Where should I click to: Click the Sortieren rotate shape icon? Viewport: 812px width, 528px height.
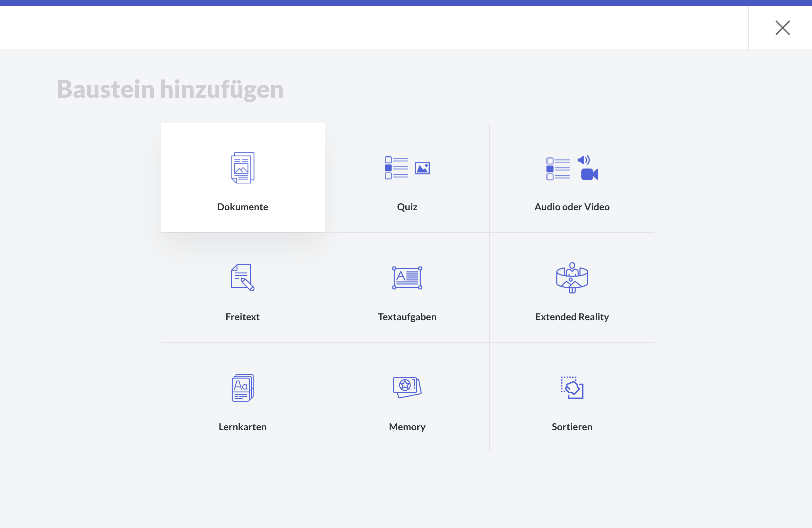click(x=572, y=387)
